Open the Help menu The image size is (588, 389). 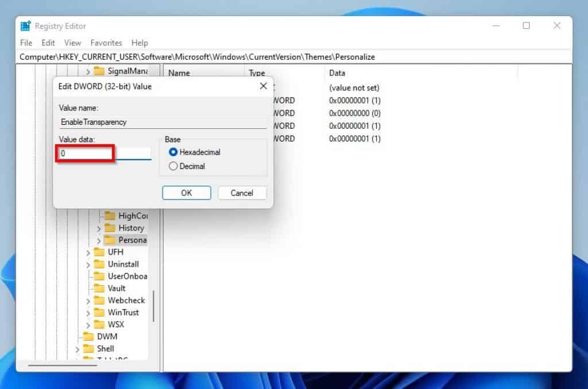140,43
